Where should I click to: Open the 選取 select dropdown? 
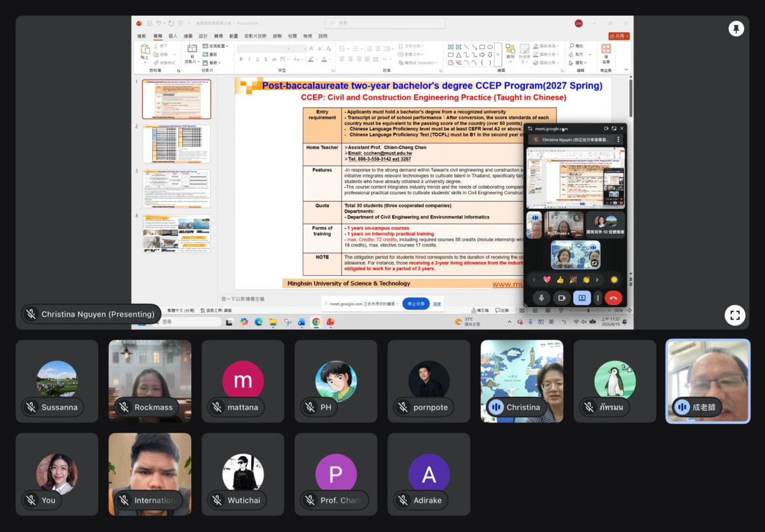click(577, 62)
